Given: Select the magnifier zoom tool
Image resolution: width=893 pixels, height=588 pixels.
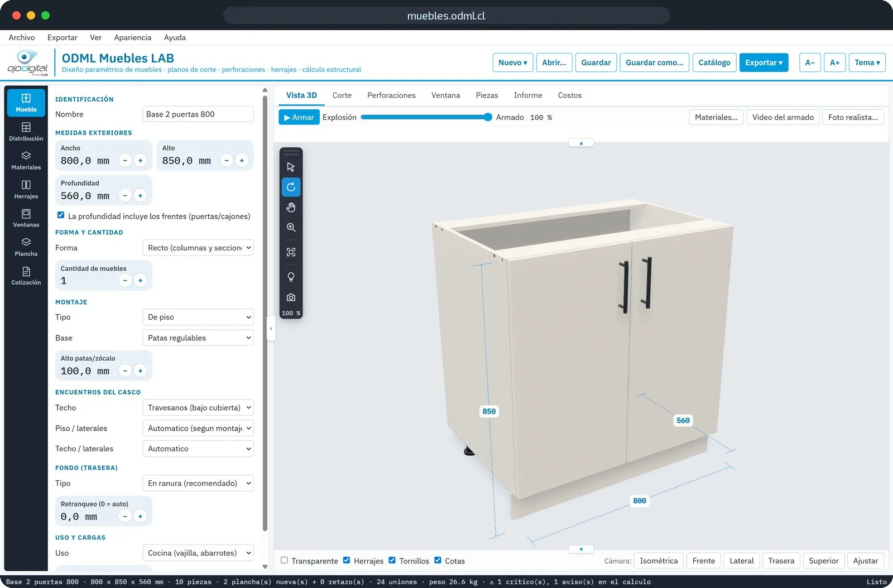Looking at the screenshot, I should [291, 227].
